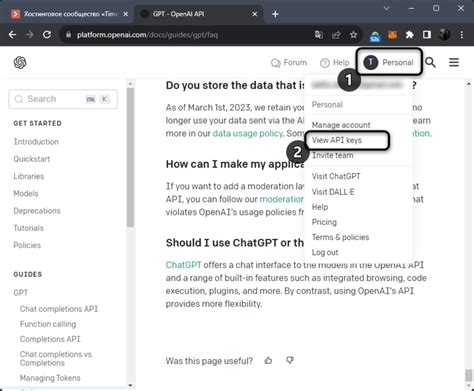Click the sidebar scroll-down arrow
Screen dimensions: 474x391
pyautogui.click(x=130, y=385)
